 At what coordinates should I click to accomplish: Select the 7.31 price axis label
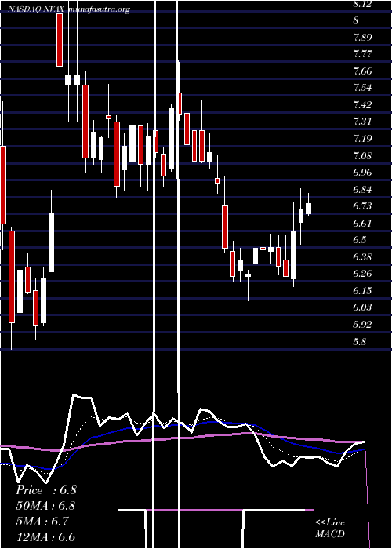pyautogui.click(x=362, y=122)
